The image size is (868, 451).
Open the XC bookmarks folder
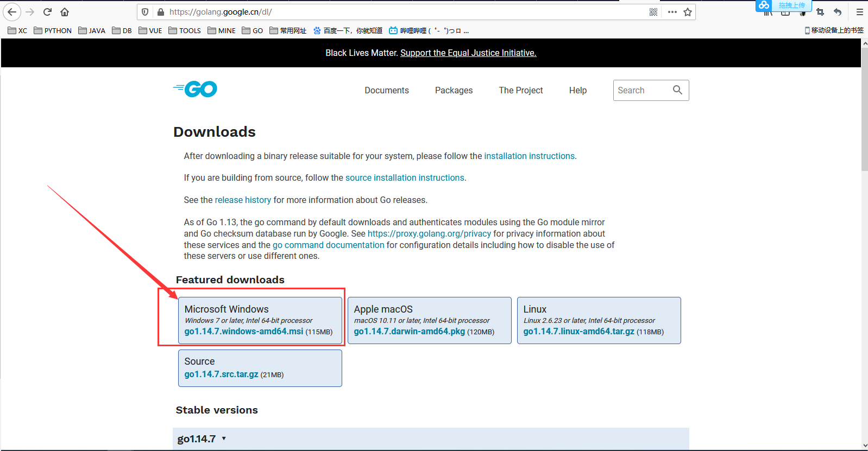[17, 30]
